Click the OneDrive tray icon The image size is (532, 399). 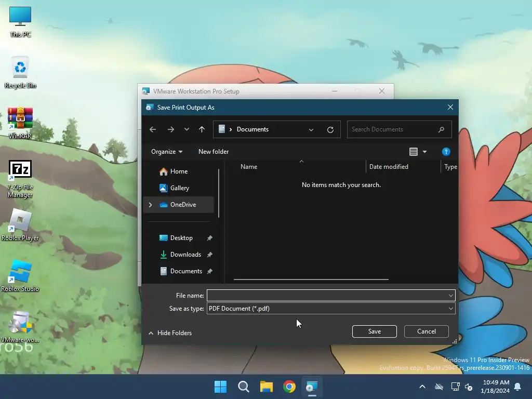tap(439, 387)
